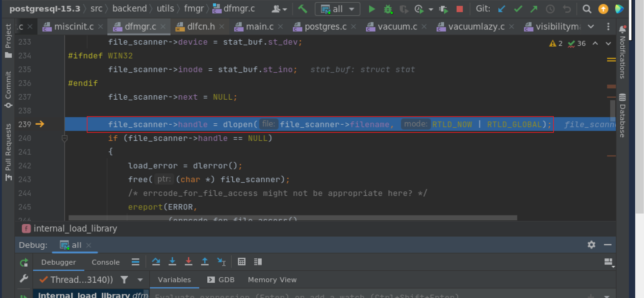Hide the Debug panel with the minimize dash
Viewport: 644px width, 298px height.
[x=608, y=245]
